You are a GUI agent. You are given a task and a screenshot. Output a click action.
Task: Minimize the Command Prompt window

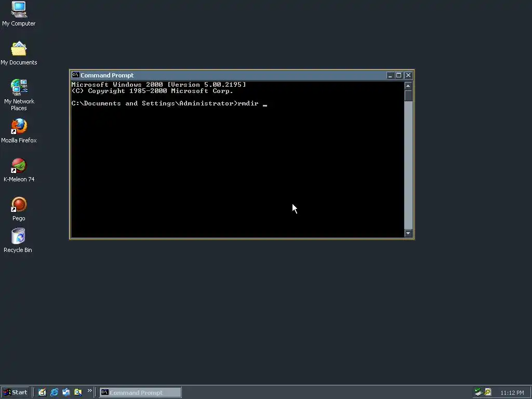tap(390, 75)
